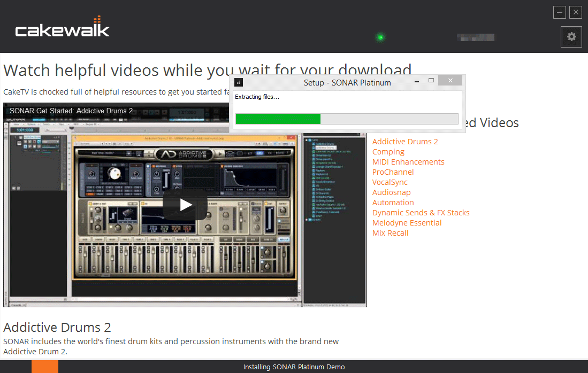
Task: Click the Setup dialog title bar icon
Action: [x=239, y=82]
